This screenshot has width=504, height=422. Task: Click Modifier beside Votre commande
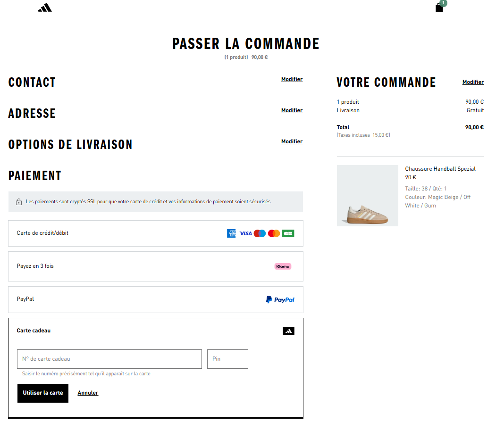tap(473, 82)
